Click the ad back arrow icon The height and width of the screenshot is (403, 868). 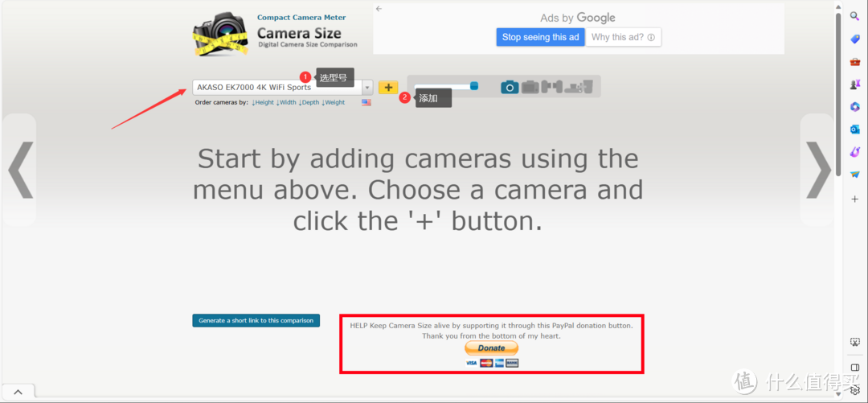[379, 8]
